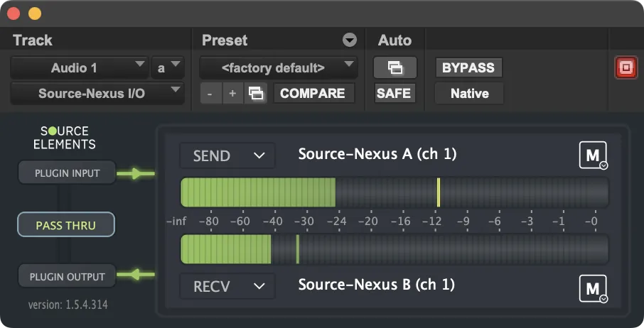This screenshot has height=328, width=644.
Task: Click the Source-Nexus B (ch 1) label
Action: [x=377, y=285]
